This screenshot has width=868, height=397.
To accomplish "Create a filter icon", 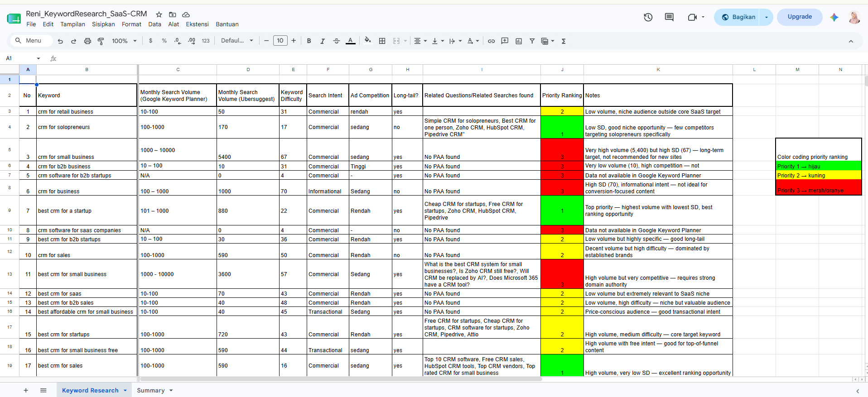I will [x=532, y=41].
